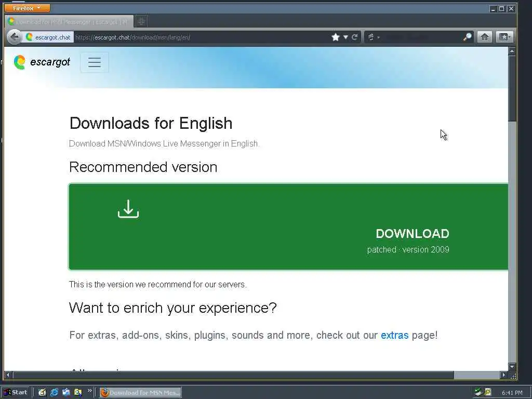Viewport: 532px width, 399px height.
Task: Click the green DOWNLOAD button
Action: coord(288,227)
